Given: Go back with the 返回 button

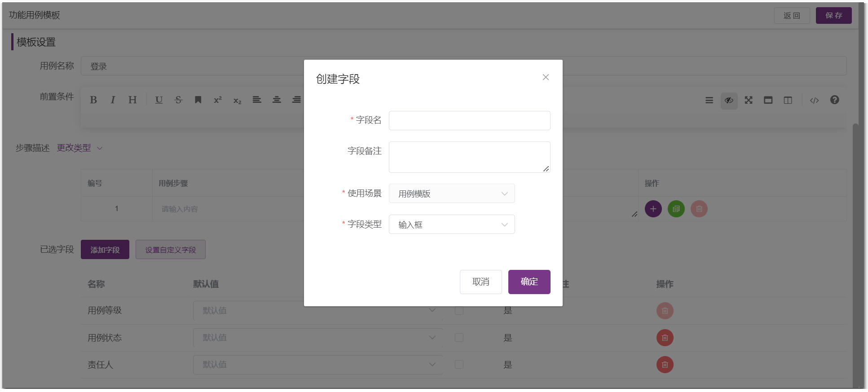Looking at the screenshot, I should click(792, 15).
